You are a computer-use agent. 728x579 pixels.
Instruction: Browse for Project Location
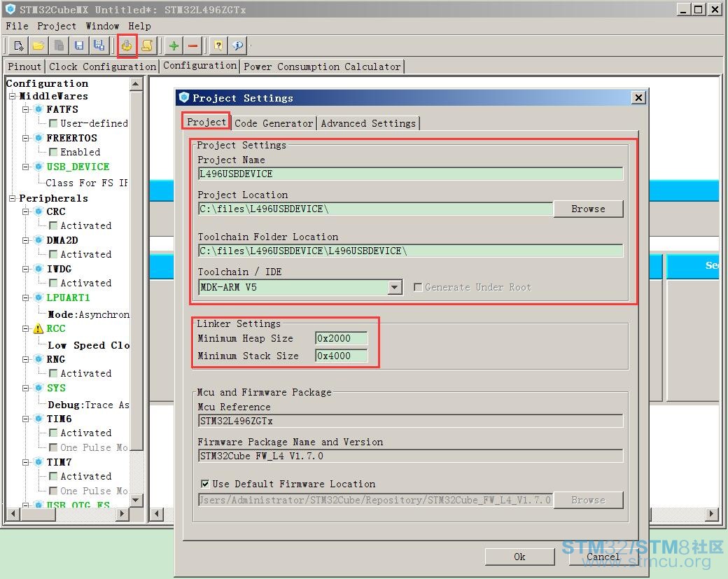[x=588, y=209]
